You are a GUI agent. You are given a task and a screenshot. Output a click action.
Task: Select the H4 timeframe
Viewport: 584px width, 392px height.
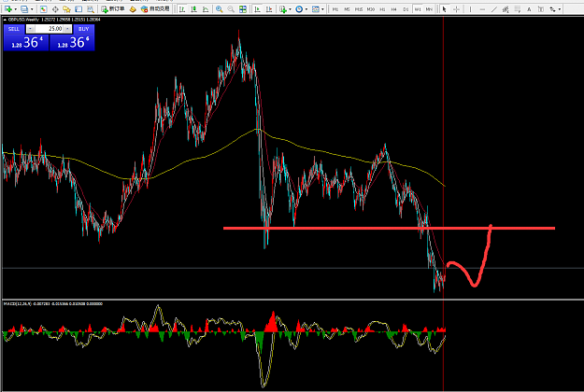[393, 9]
